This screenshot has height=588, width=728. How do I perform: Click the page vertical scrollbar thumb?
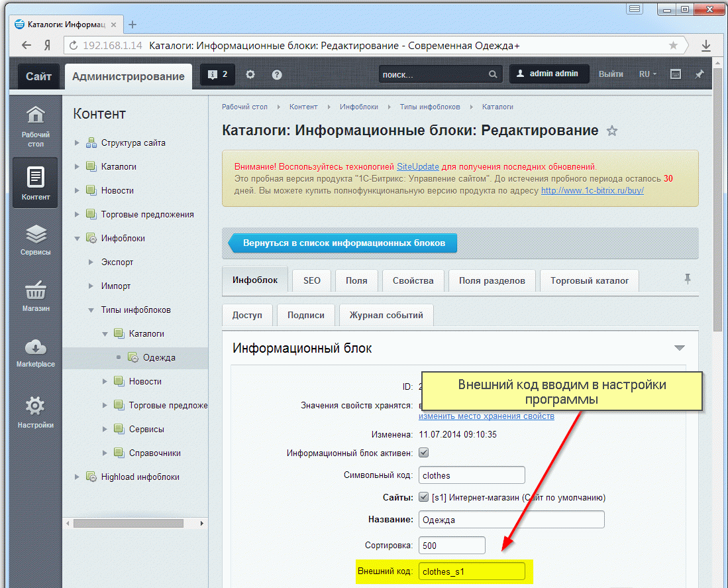click(x=718, y=200)
